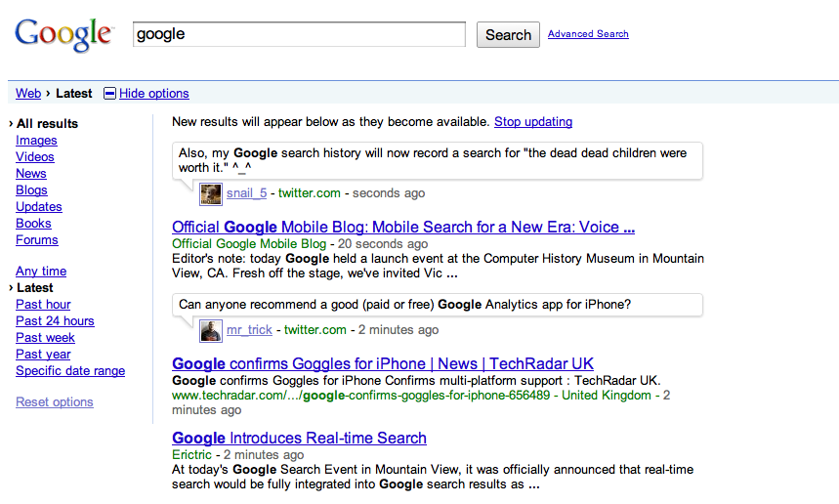The height and width of the screenshot is (504, 839).
Task: Focus the search box containing google
Action: (299, 34)
